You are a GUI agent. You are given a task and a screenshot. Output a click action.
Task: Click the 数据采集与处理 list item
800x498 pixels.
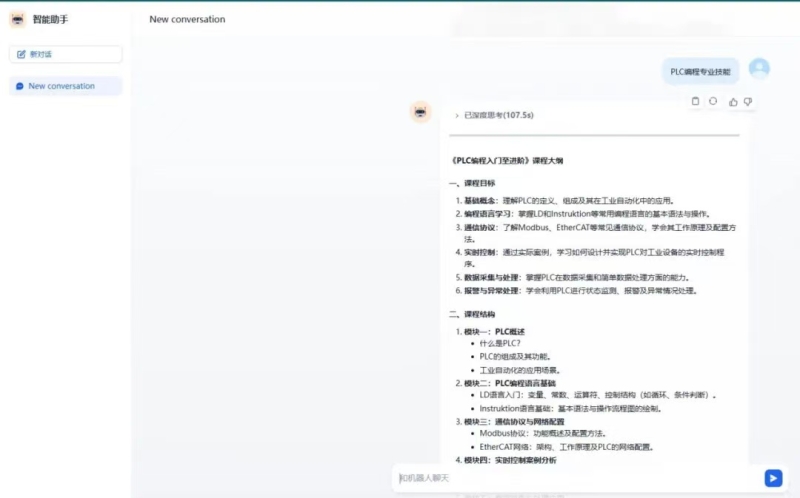pos(573,278)
